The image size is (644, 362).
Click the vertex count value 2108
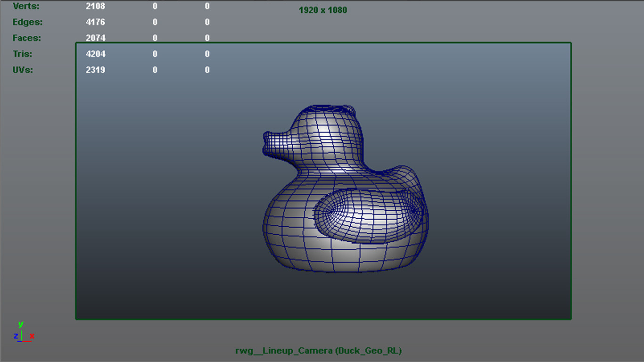[95, 7]
